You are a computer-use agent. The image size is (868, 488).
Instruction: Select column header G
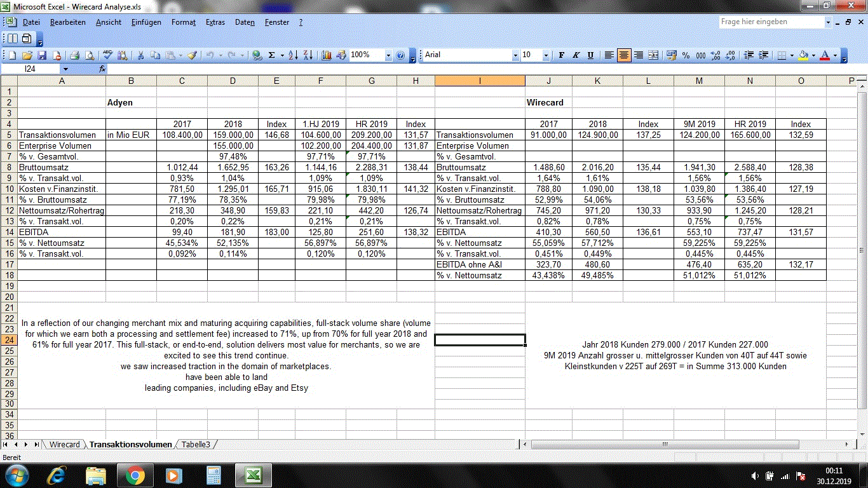372,81
